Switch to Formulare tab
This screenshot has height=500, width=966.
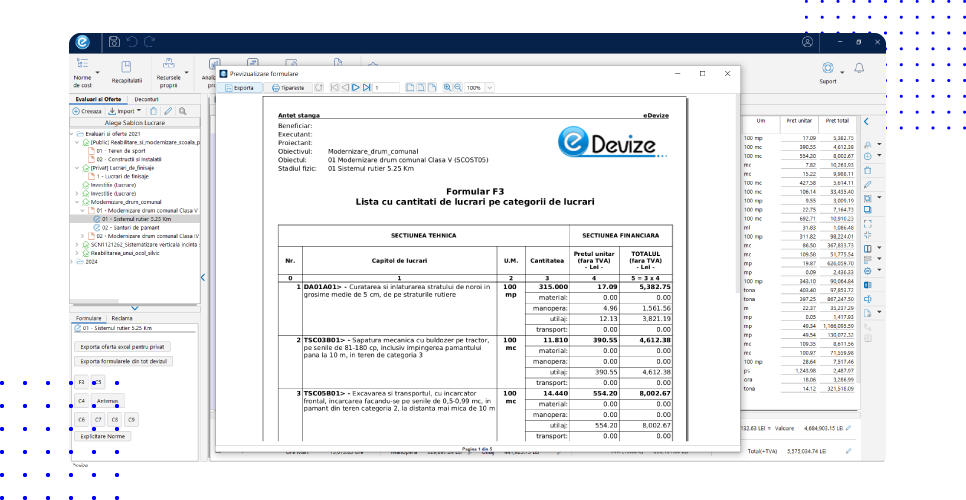tap(88, 318)
